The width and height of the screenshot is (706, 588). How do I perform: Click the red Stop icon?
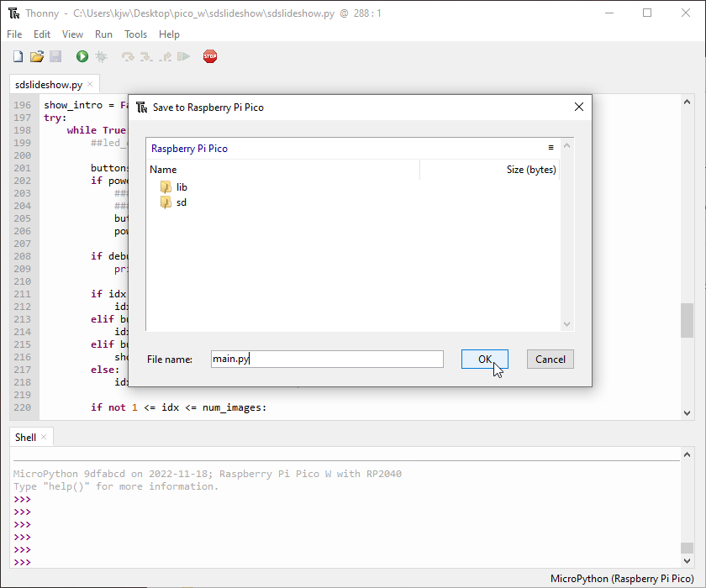coord(210,56)
